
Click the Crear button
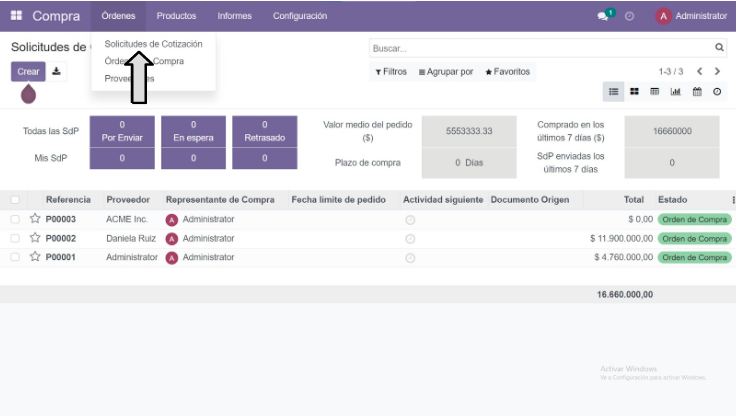28,72
